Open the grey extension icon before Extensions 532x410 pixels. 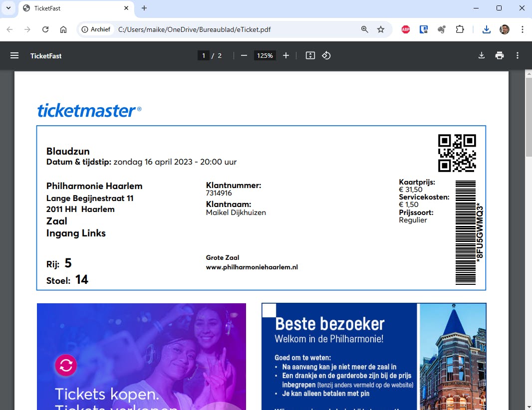point(441,29)
